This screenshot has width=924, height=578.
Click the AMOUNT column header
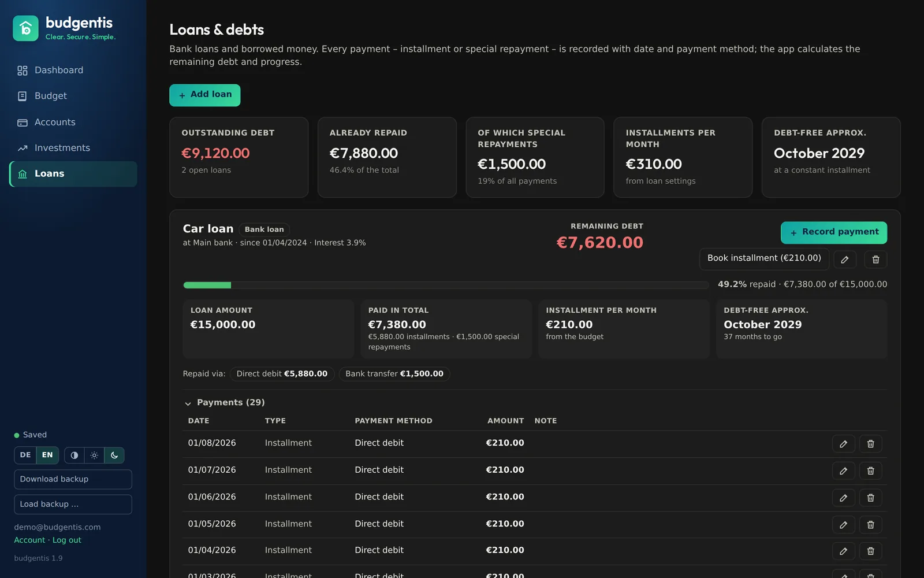coord(505,421)
